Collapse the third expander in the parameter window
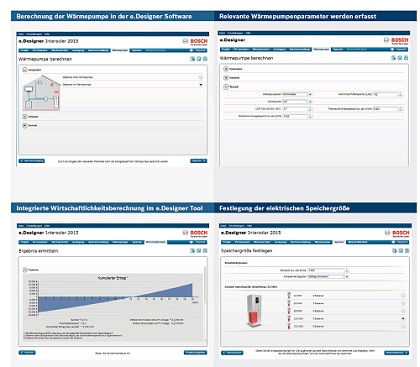 (226, 87)
